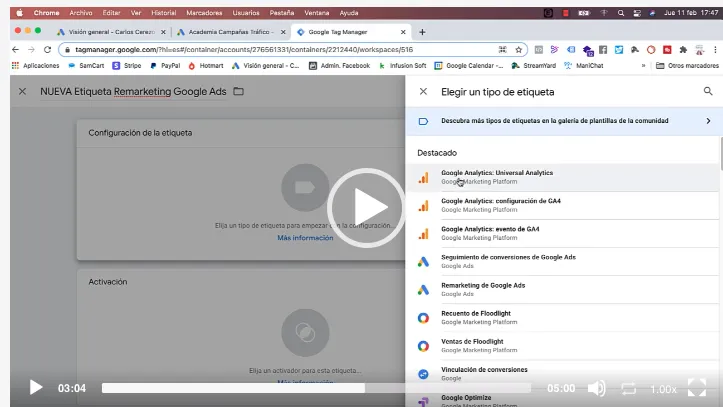Open Chrome extensions puzzle icon

(683, 49)
